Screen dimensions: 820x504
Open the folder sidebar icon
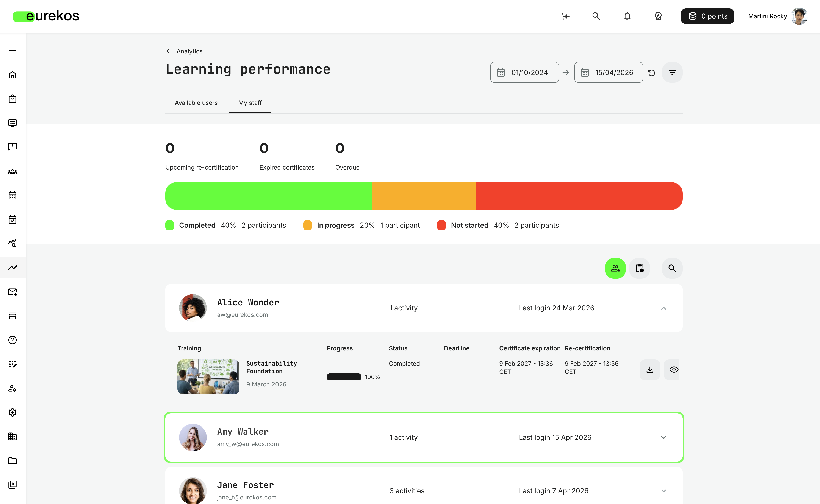click(12, 460)
